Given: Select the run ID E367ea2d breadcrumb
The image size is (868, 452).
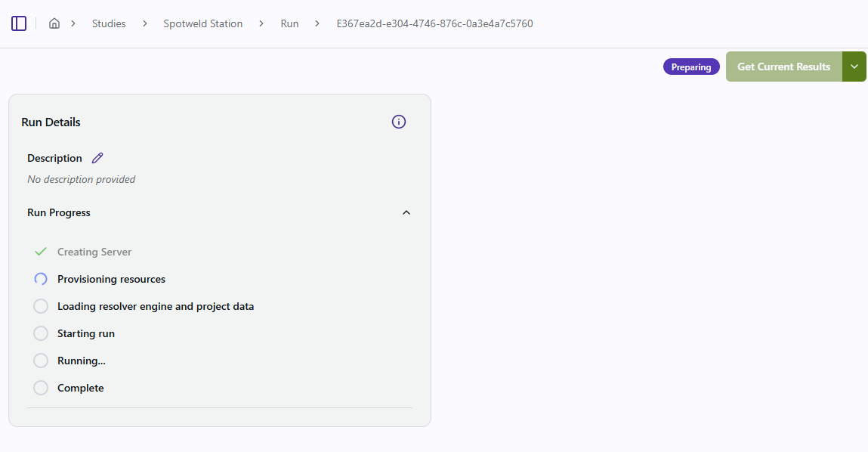Looking at the screenshot, I should click(x=434, y=24).
